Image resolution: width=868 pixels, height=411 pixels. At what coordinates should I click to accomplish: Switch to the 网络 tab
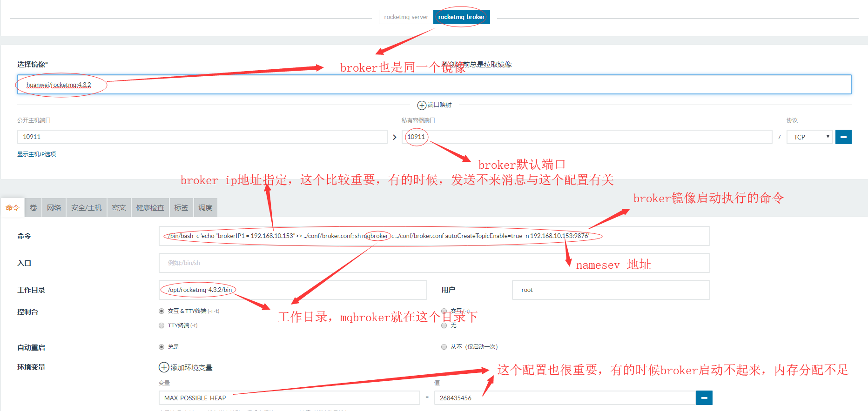point(54,207)
